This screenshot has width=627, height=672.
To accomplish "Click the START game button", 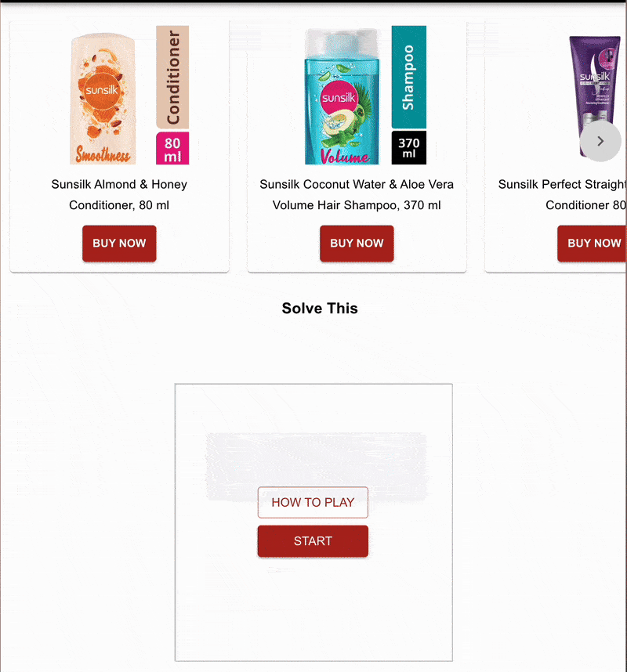I will tap(313, 541).
